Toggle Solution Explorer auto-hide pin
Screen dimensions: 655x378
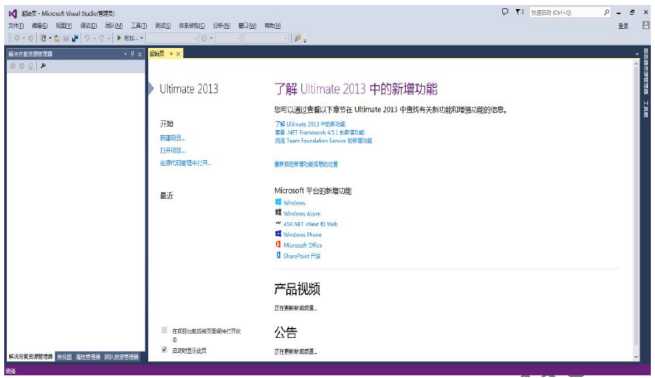pos(132,53)
